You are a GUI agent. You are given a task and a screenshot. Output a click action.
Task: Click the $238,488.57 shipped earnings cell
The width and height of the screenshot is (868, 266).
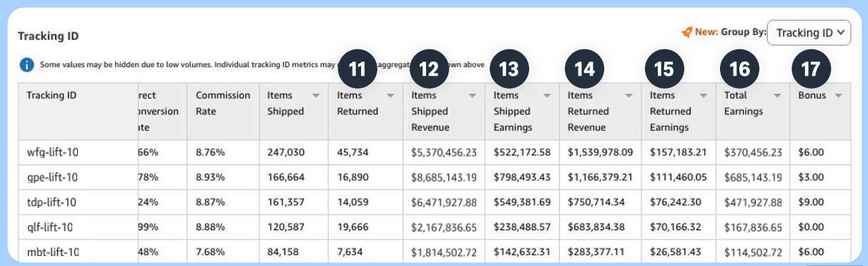point(522,227)
